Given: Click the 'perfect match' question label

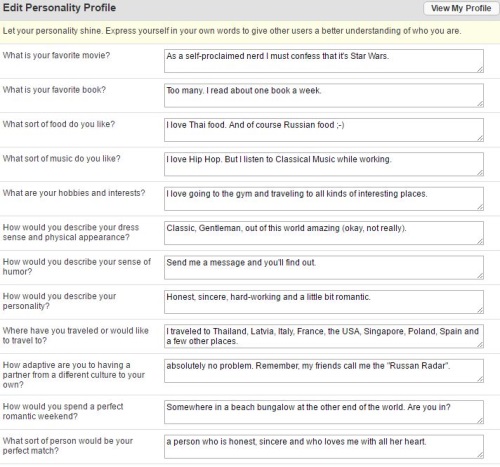Looking at the screenshot, I should point(68,446).
